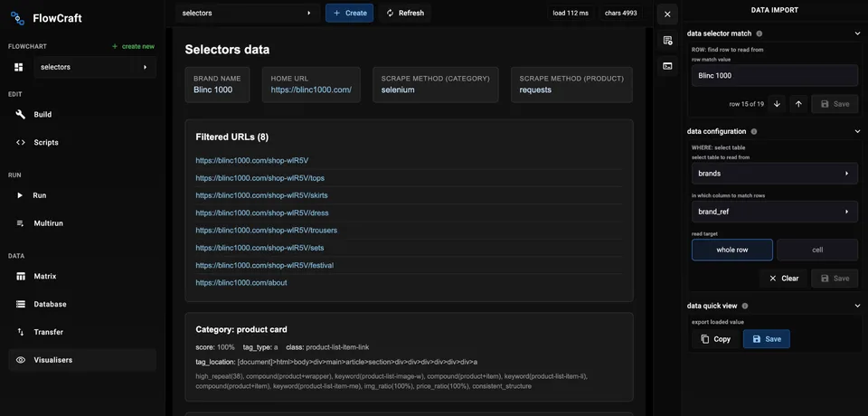Viewport: 868px width, 416px height.
Task: Collapse the data selector match section
Action: pyautogui.click(x=857, y=33)
